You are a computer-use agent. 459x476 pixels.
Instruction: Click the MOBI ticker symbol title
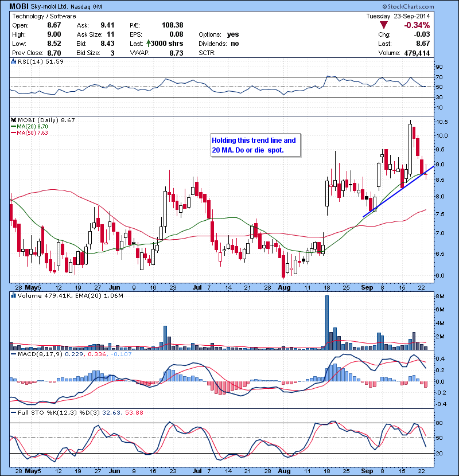(x=19, y=6)
